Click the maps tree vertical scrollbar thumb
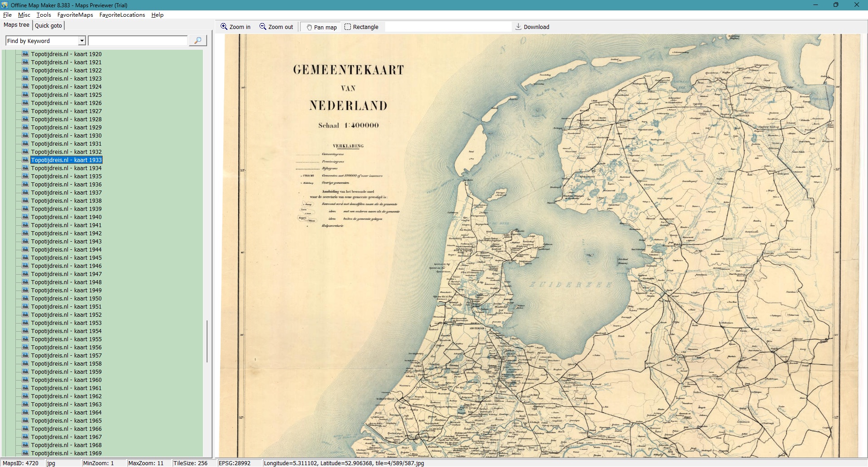Viewport: 868px width, 467px height. coord(207,341)
